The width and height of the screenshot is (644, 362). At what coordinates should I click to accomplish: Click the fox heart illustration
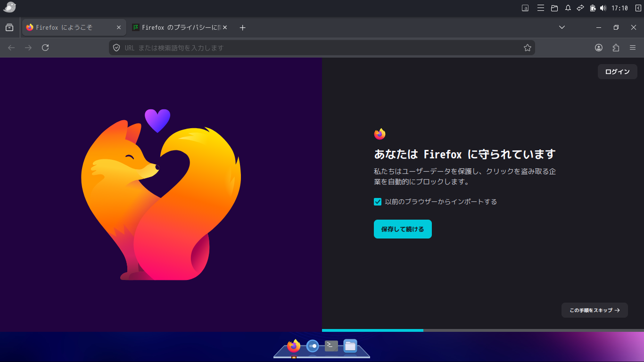pos(161,194)
